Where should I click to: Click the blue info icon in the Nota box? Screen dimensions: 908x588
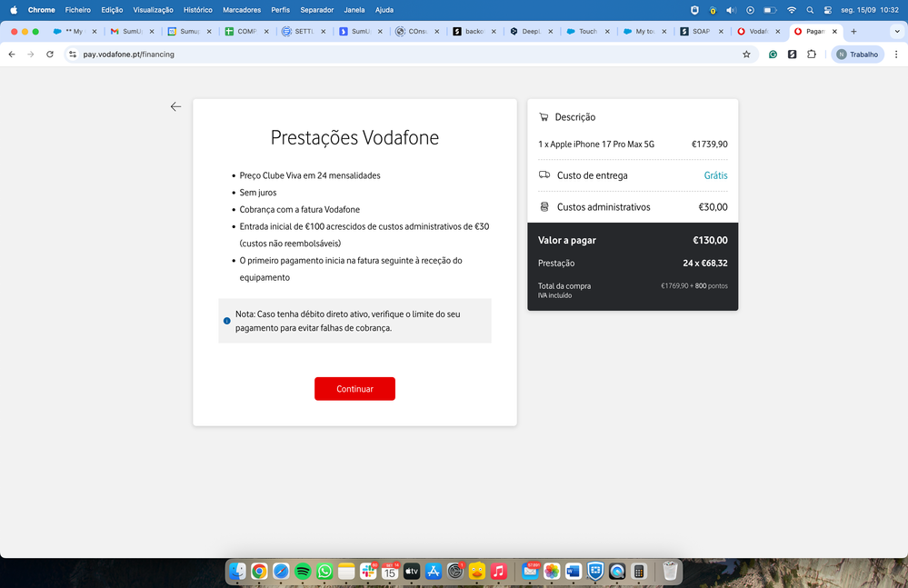(x=226, y=321)
